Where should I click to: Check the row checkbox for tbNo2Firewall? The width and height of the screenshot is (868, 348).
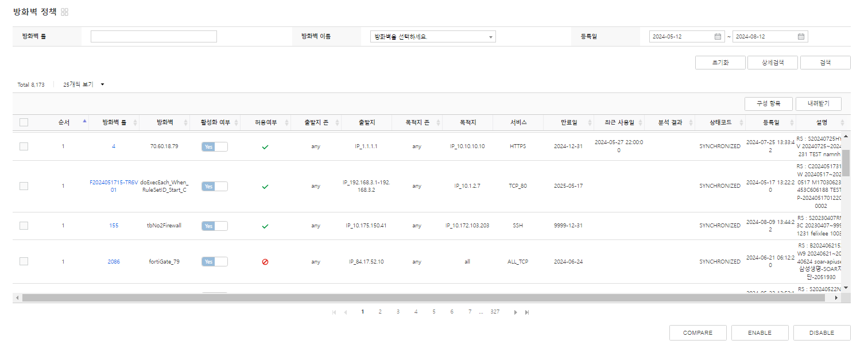coord(24,226)
